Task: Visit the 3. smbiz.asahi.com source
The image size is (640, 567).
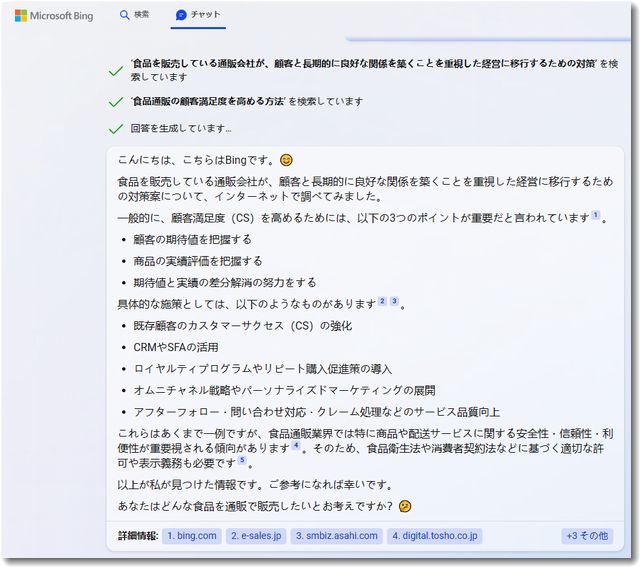Action: click(336, 536)
